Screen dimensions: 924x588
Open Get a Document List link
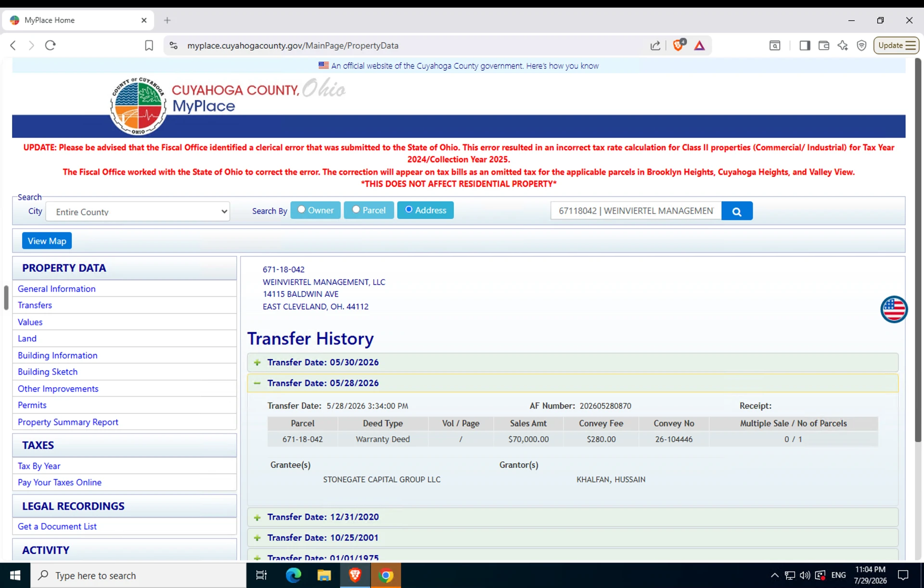[x=57, y=526]
